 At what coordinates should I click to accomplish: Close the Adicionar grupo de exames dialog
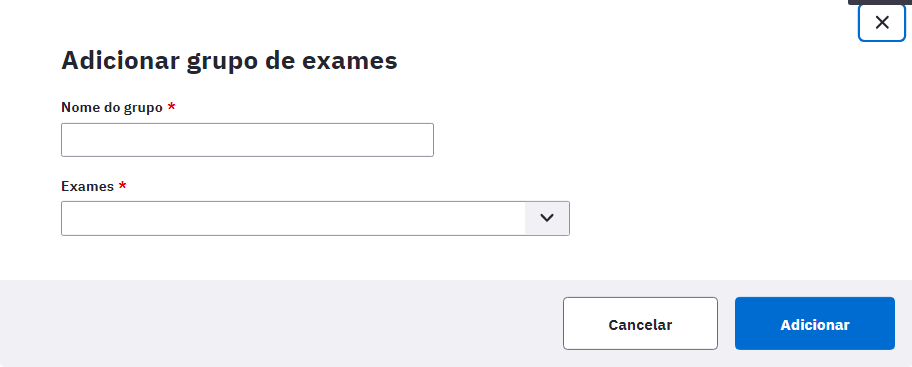[882, 23]
